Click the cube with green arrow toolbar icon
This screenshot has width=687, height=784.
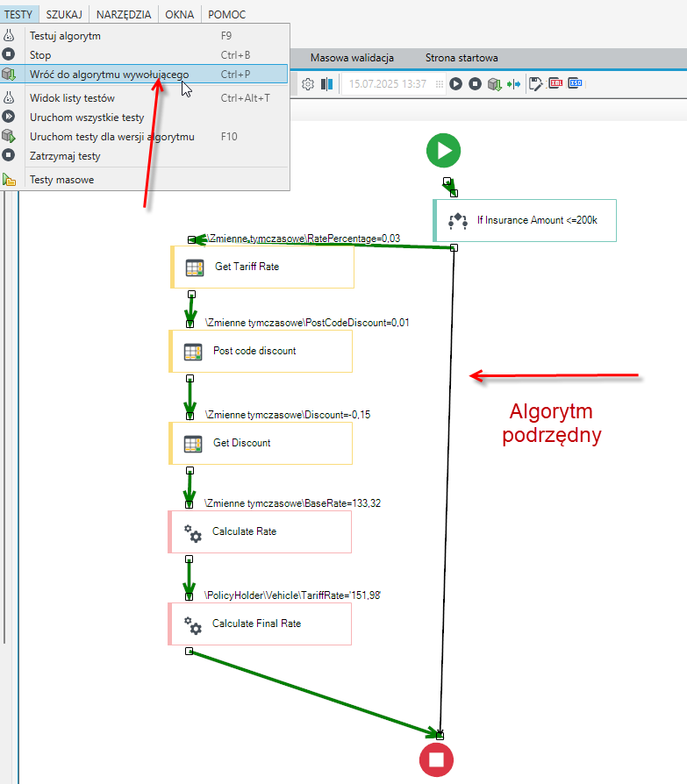[x=494, y=84]
